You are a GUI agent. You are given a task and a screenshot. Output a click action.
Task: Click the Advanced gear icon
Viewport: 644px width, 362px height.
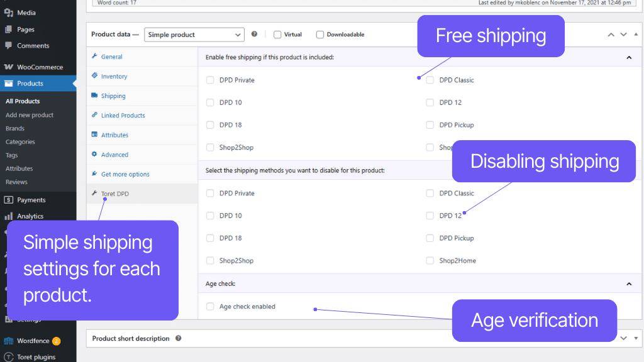(x=94, y=155)
